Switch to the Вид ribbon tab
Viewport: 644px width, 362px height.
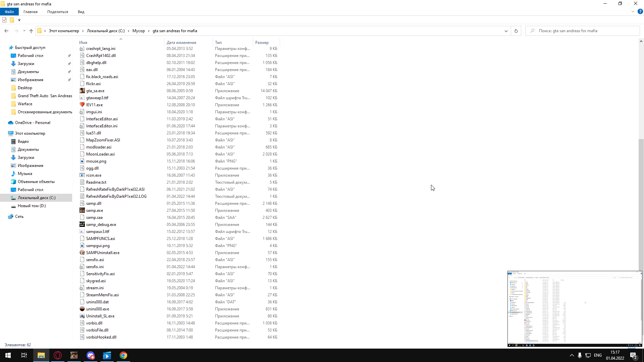point(81,12)
